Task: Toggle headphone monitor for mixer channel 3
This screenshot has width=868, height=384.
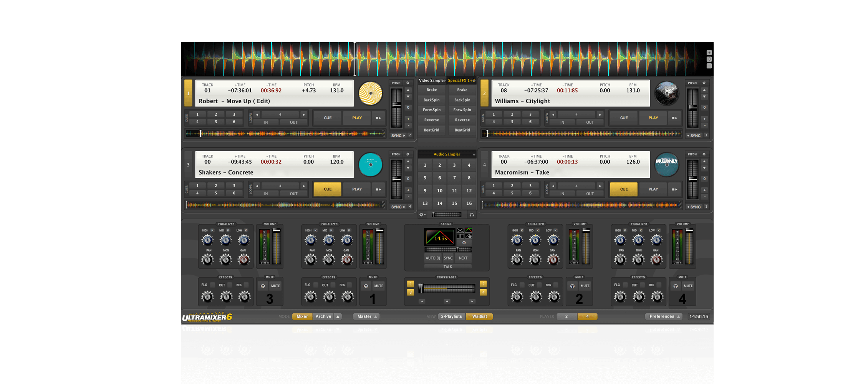Action: [263, 286]
